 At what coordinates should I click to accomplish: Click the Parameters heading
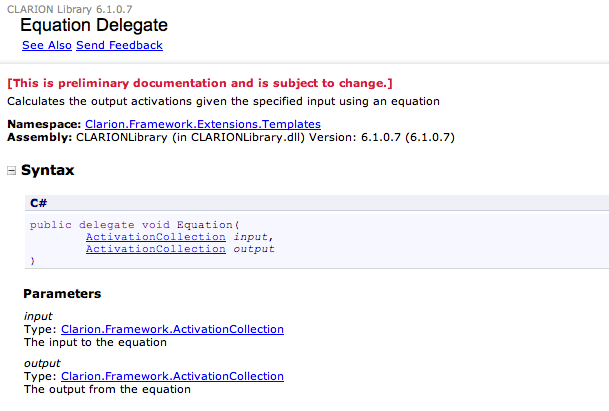[62, 295]
